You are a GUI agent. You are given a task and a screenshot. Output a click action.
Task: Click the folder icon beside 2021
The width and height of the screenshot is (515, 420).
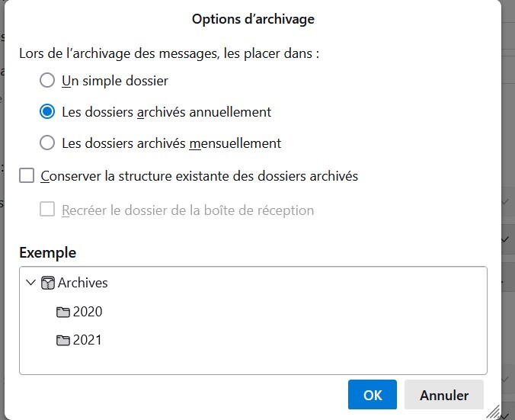click(x=63, y=340)
